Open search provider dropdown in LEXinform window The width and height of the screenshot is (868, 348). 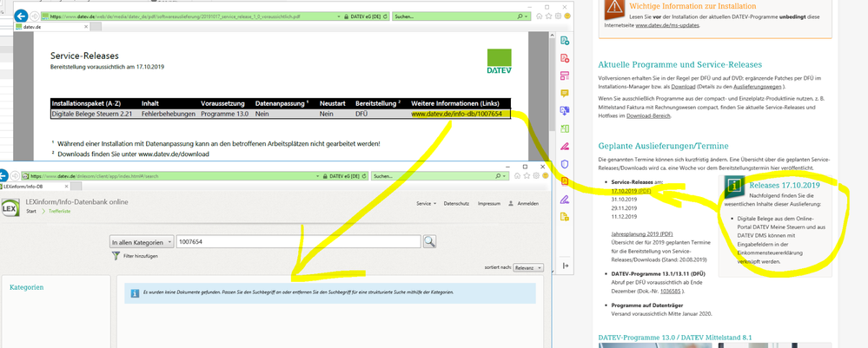click(504, 176)
